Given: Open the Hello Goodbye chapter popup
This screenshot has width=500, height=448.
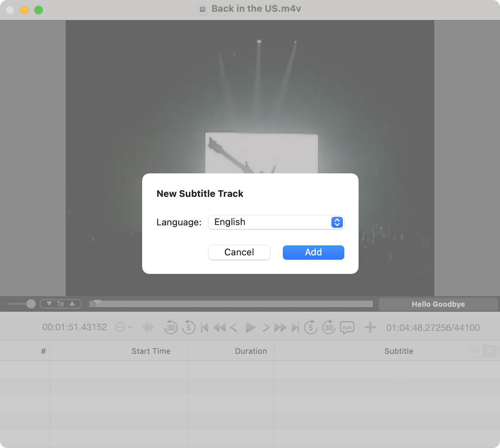Looking at the screenshot, I should click(438, 304).
